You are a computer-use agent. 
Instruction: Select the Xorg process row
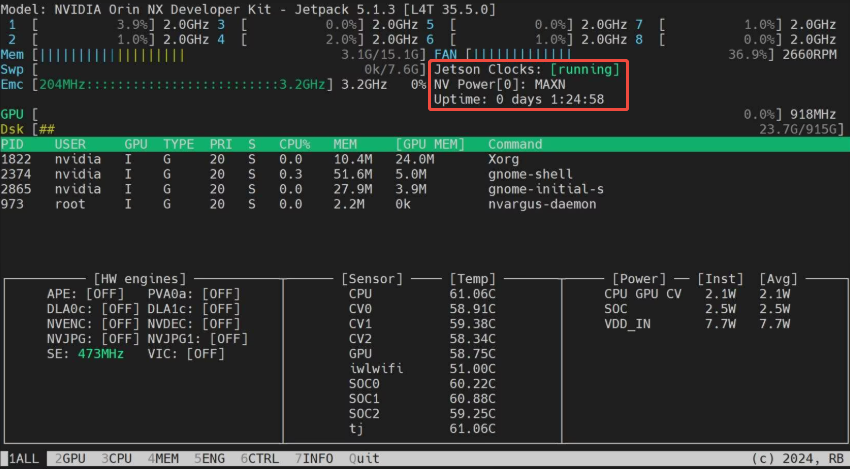point(425,159)
